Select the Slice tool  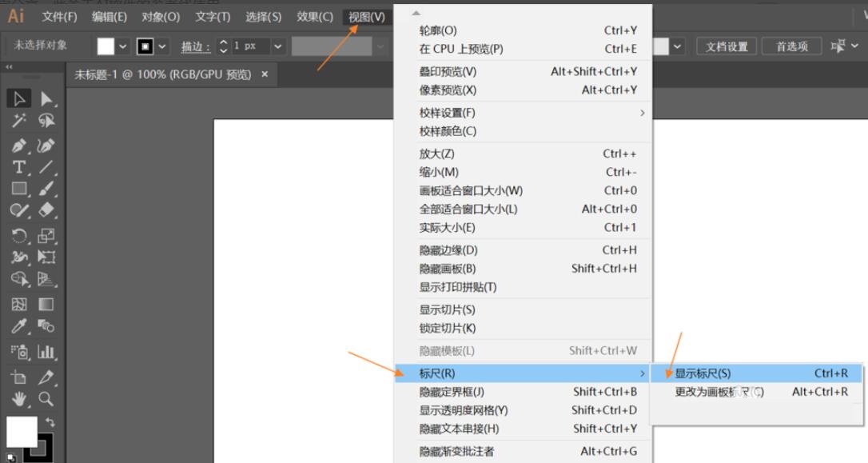46,377
